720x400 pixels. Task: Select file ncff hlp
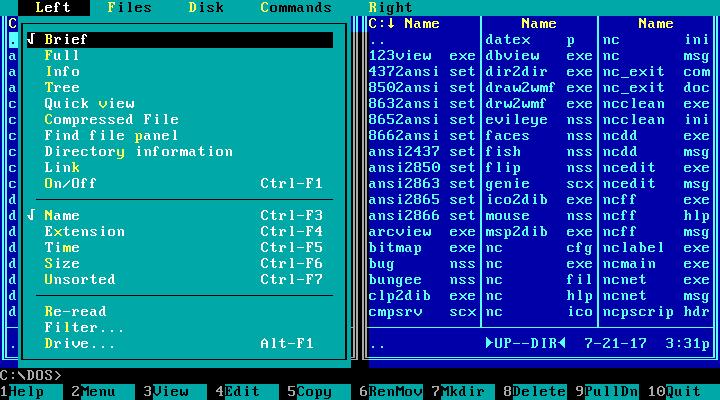(657, 215)
